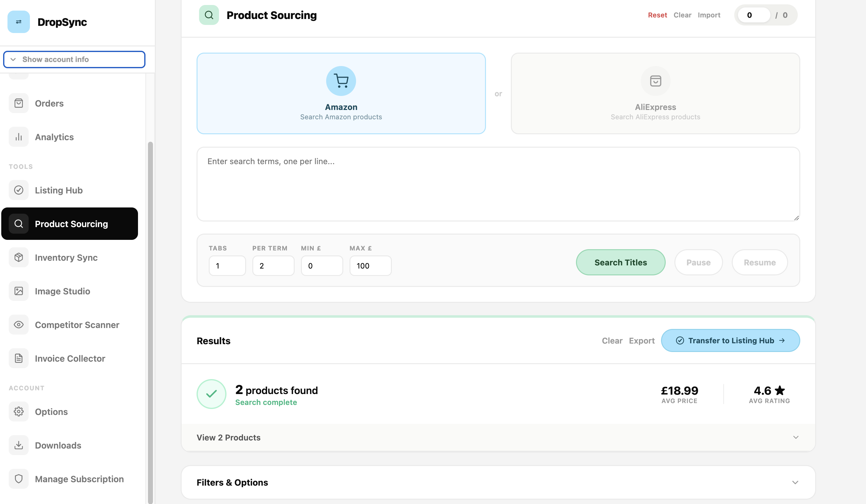
Task: Click the Options gear icon
Action: point(19,411)
